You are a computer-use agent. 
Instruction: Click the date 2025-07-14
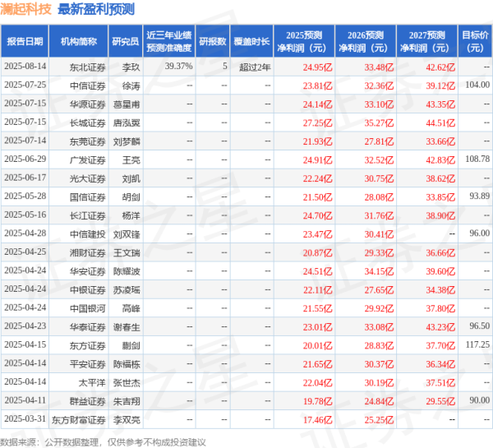pos(25,141)
